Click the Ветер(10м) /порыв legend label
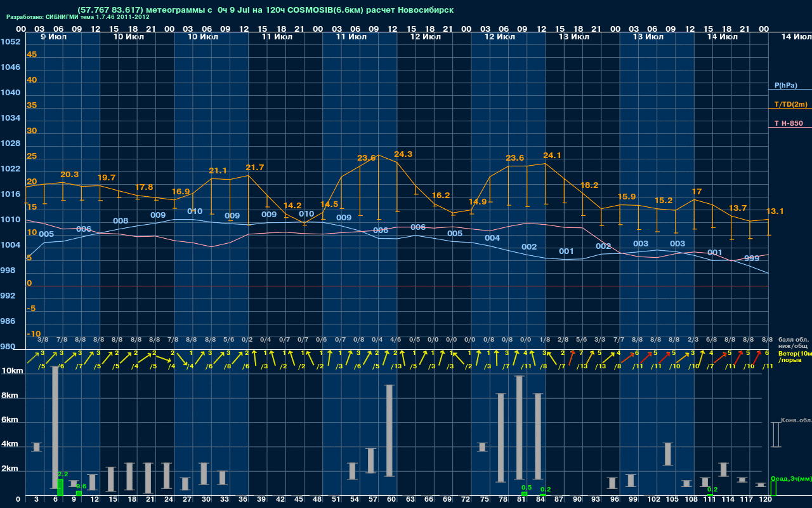The image size is (812, 508). (795, 356)
